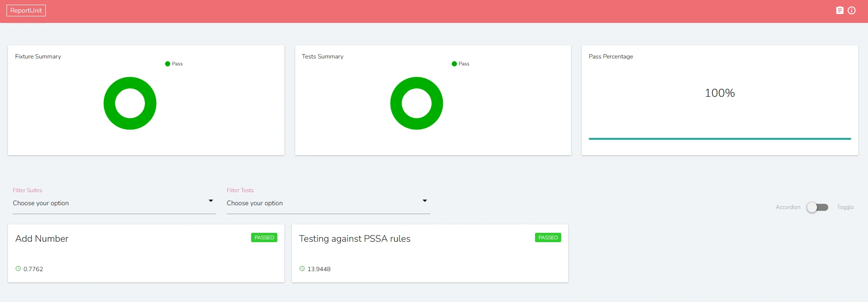This screenshot has width=868, height=302.
Task: Open the Filter Tests dropdown arrow
Action: (x=425, y=201)
